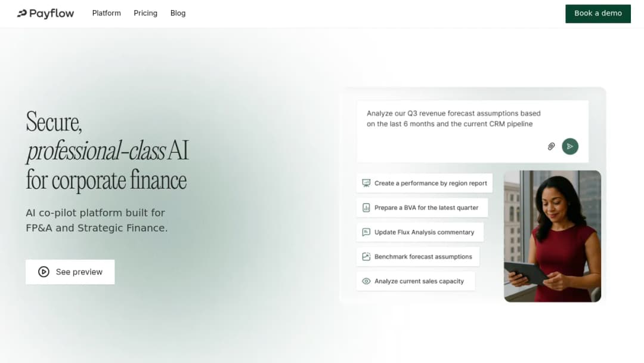Click the 'FP&A and Strategic Finance.' text
Image resolution: width=644 pixels, height=363 pixels.
97,227
